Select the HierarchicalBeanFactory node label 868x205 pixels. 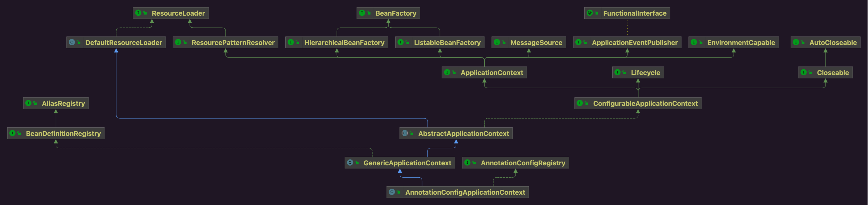[344, 43]
